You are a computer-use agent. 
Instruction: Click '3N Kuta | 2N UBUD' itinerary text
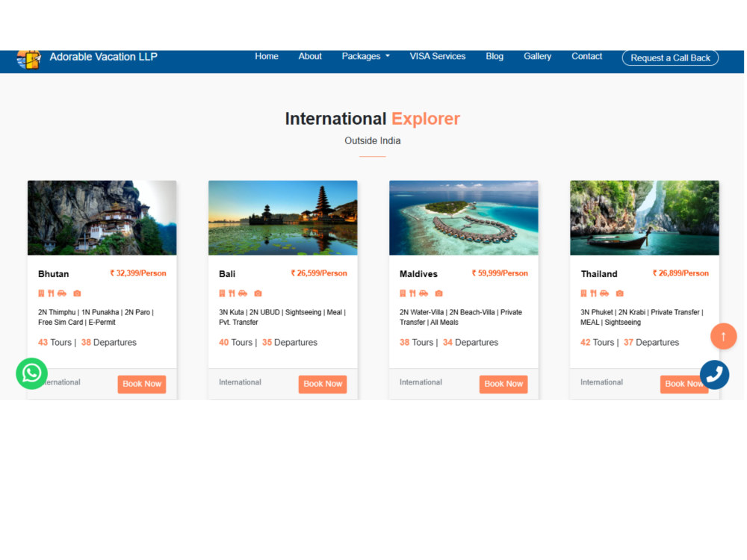point(249,312)
